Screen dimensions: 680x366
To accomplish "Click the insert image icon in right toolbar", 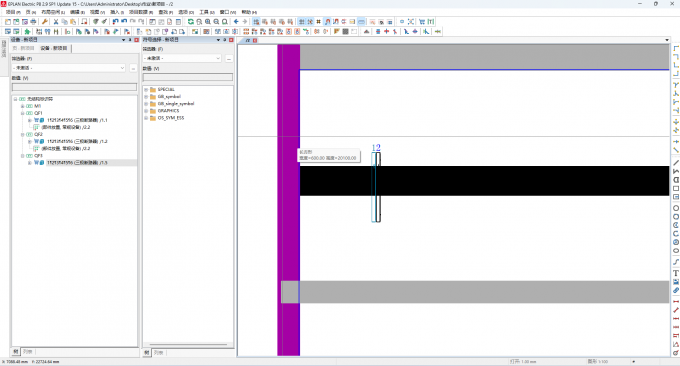I will 676,282.
